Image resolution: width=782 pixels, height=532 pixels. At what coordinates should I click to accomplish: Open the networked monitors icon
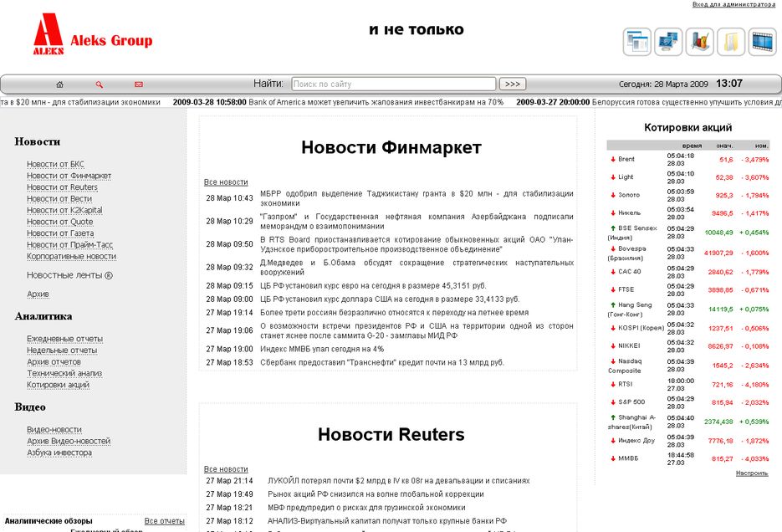click(668, 41)
